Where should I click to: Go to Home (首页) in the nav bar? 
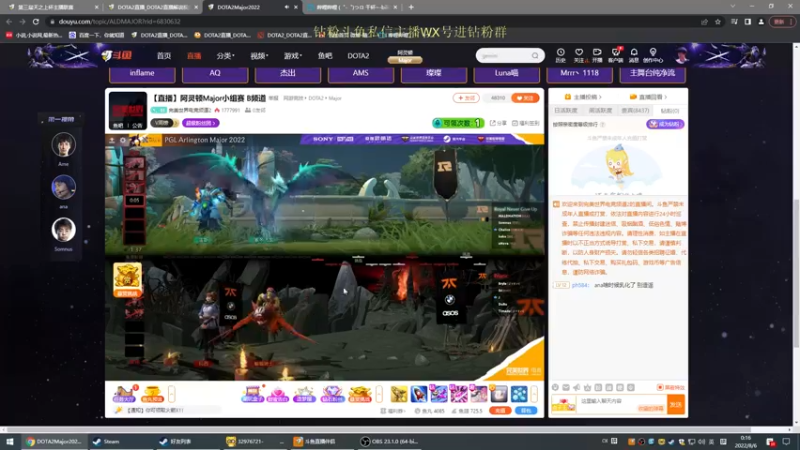[164, 56]
